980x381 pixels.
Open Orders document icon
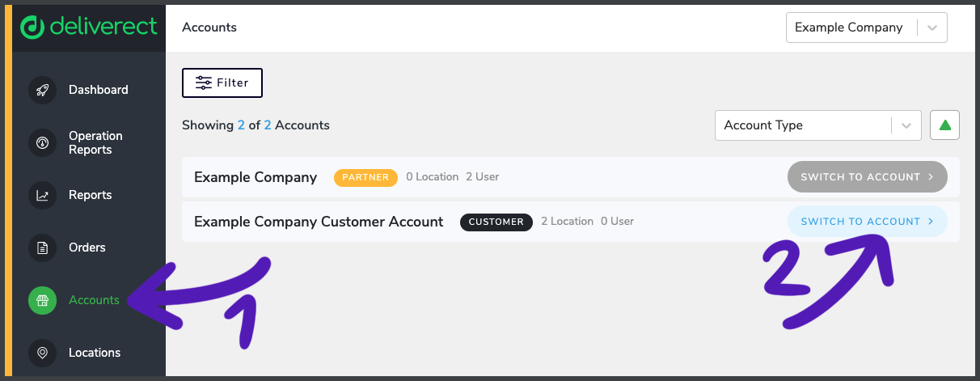coord(42,248)
